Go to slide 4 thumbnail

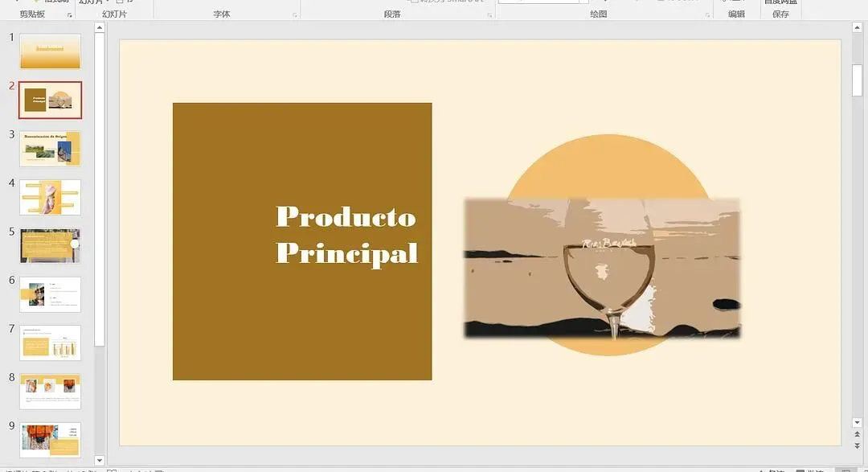[51, 197]
